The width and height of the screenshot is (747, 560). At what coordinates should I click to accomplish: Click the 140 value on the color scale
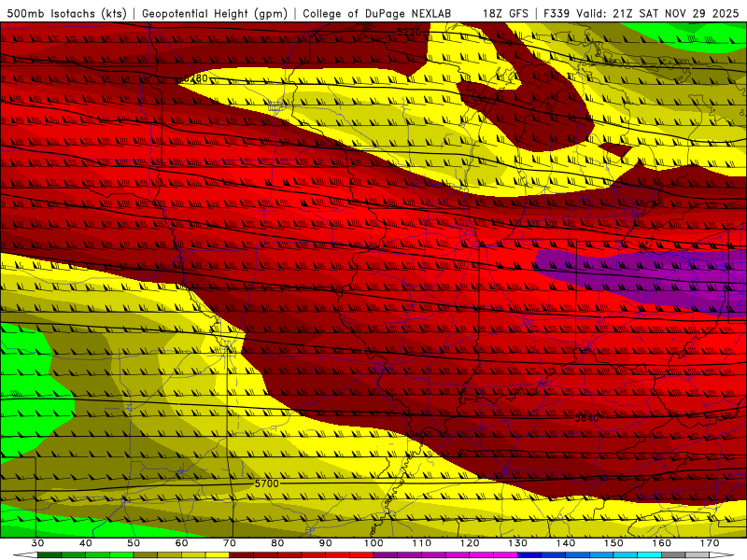pyautogui.click(x=566, y=543)
